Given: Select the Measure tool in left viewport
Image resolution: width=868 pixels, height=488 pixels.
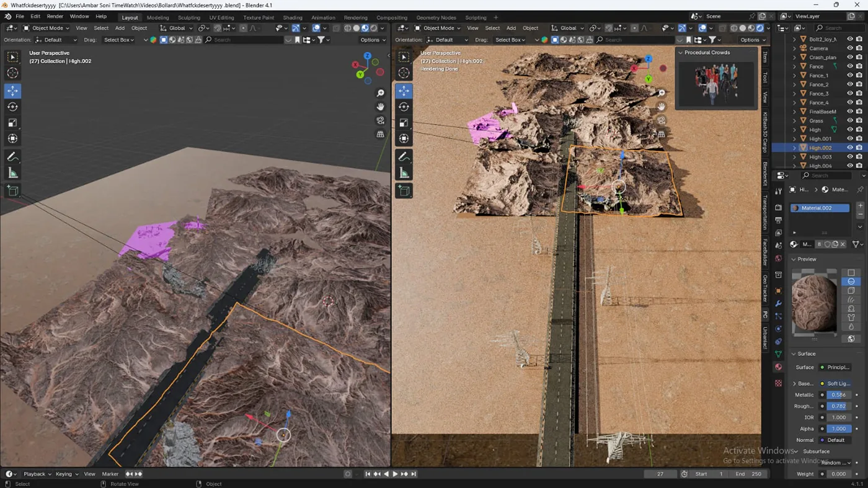Looking at the screenshot, I should coord(12,173).
